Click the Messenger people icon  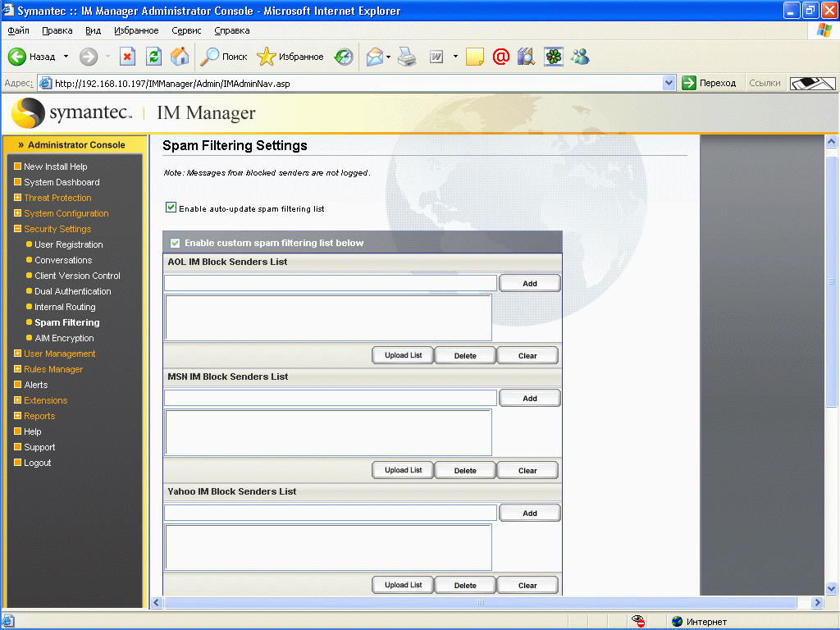coord(580,57)
